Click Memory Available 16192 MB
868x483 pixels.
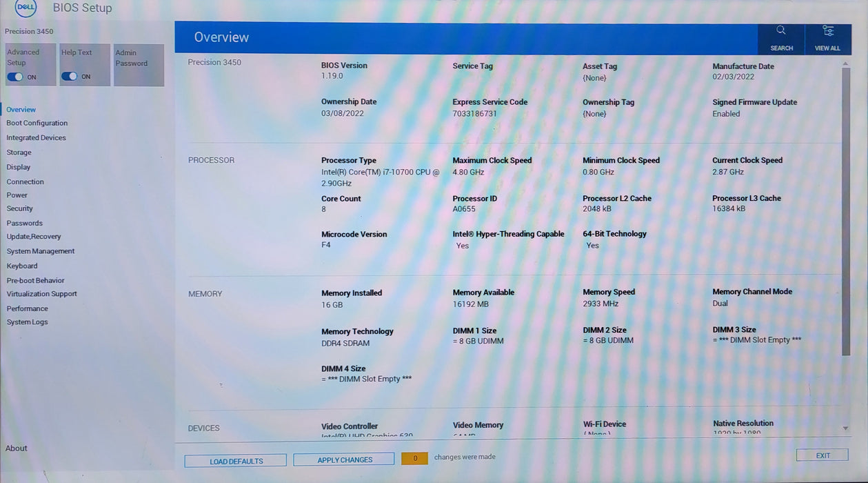coord(471,304)
